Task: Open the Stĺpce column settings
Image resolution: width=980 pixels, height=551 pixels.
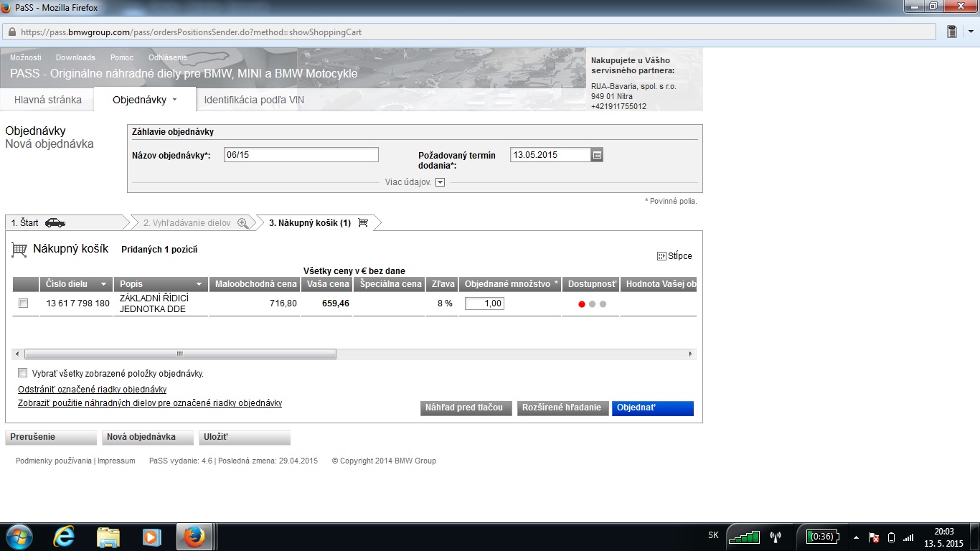Action: pos(674,256)
